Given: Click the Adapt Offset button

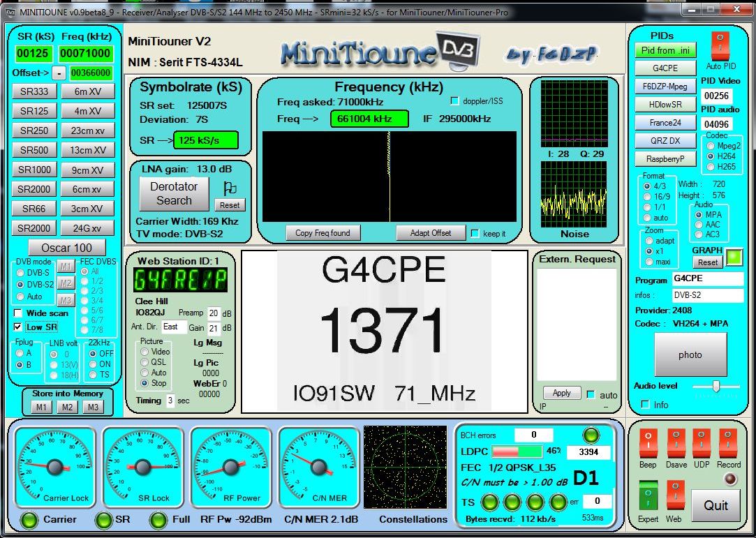Looking at the screenshot, I should 431,233.
